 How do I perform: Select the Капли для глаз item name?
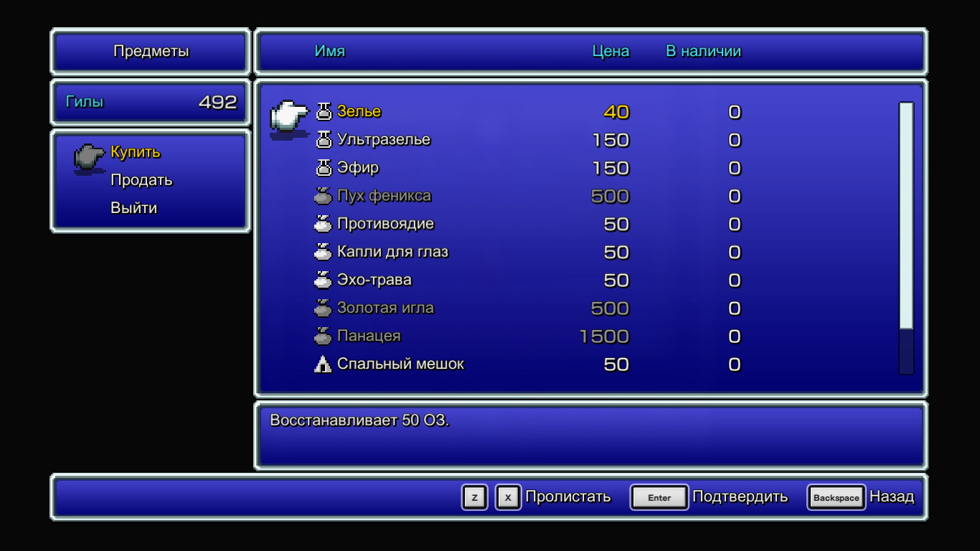coord(392,251)
